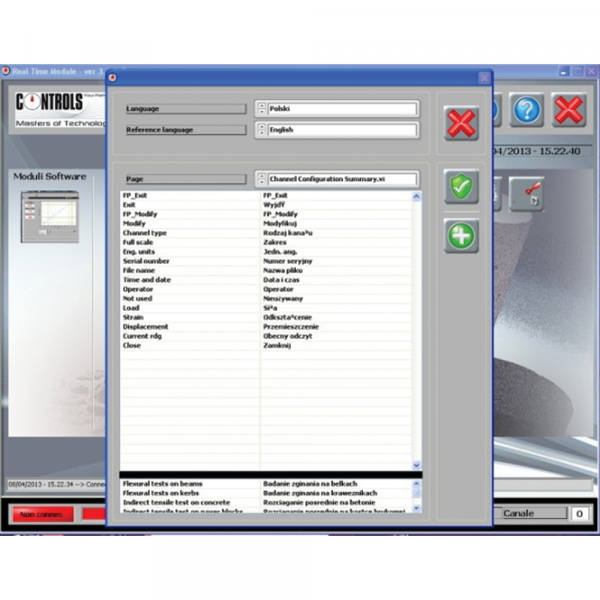Click the green plus add icon

click(x=461, y=236)
